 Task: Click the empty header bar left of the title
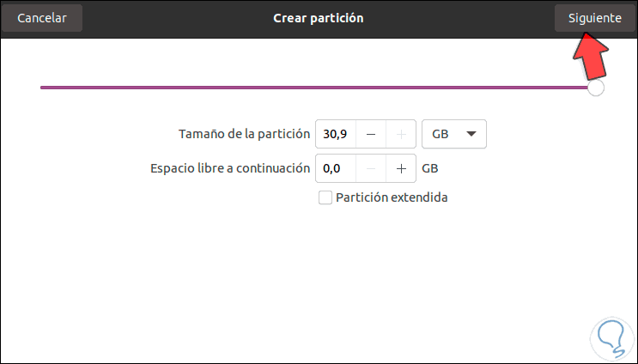click(x=172, y=18)
